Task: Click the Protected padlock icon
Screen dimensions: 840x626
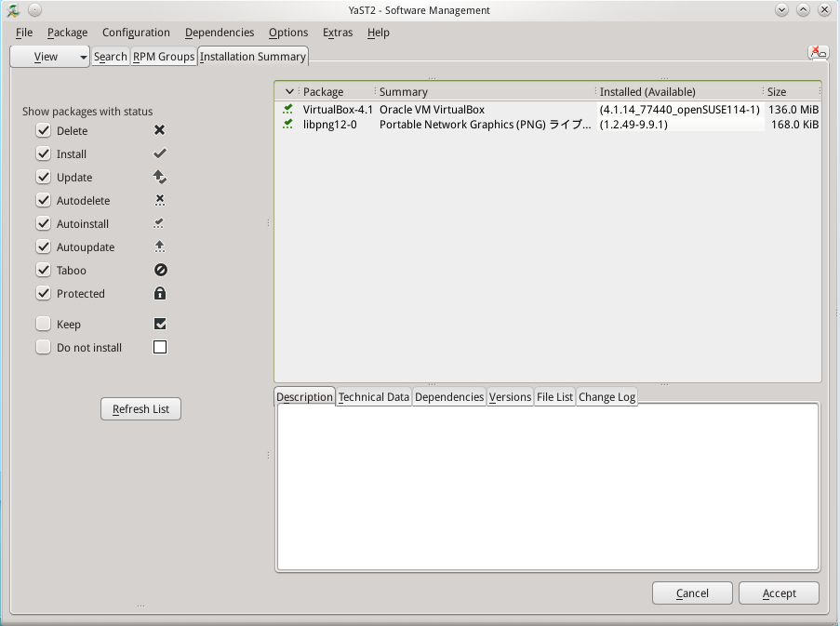Action: coord(160,293)
